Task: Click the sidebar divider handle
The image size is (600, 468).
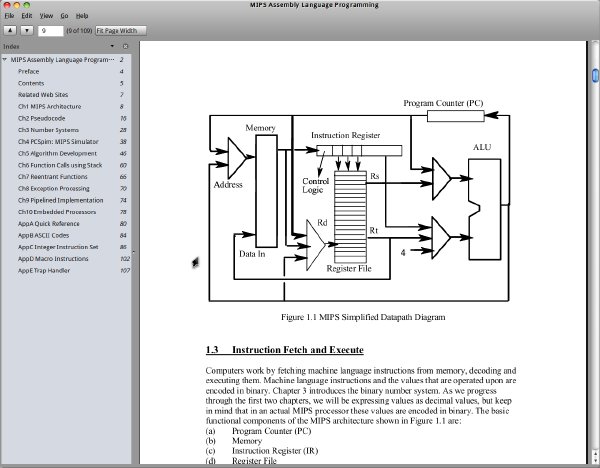Action: click(x=134, y=252)
